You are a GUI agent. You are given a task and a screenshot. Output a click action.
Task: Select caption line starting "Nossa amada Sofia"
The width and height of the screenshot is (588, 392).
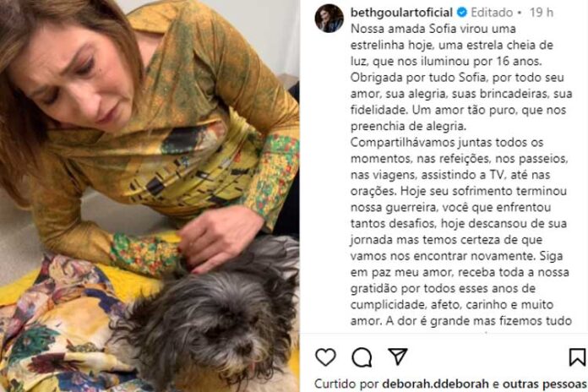coord(433,29)
